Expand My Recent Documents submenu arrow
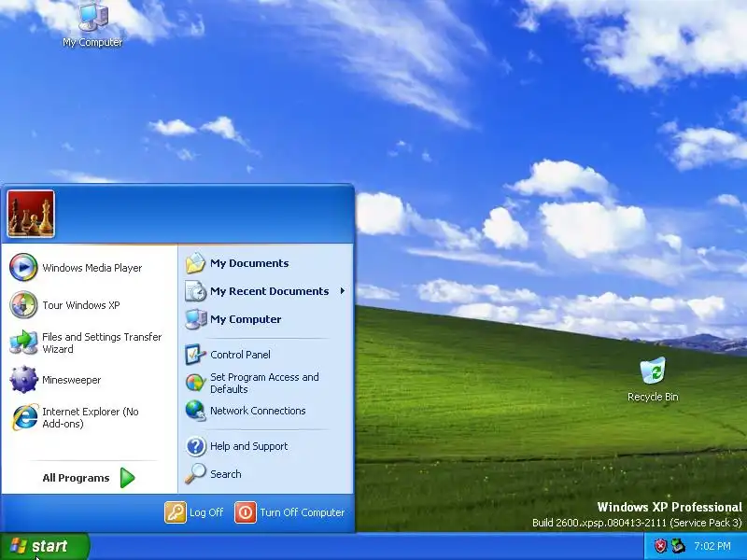747x560 pixels. click(343, 291)
